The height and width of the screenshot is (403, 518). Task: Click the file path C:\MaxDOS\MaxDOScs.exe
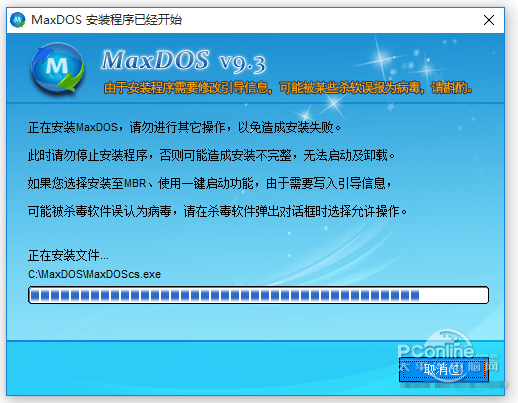tap(94, 274)
